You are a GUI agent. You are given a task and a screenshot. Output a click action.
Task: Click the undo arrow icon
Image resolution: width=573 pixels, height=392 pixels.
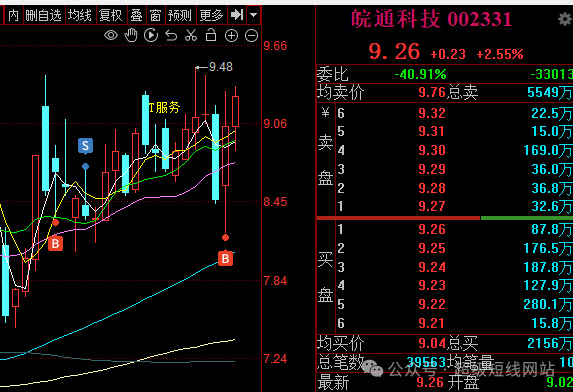pyautogui.click(x=171, y=36)
